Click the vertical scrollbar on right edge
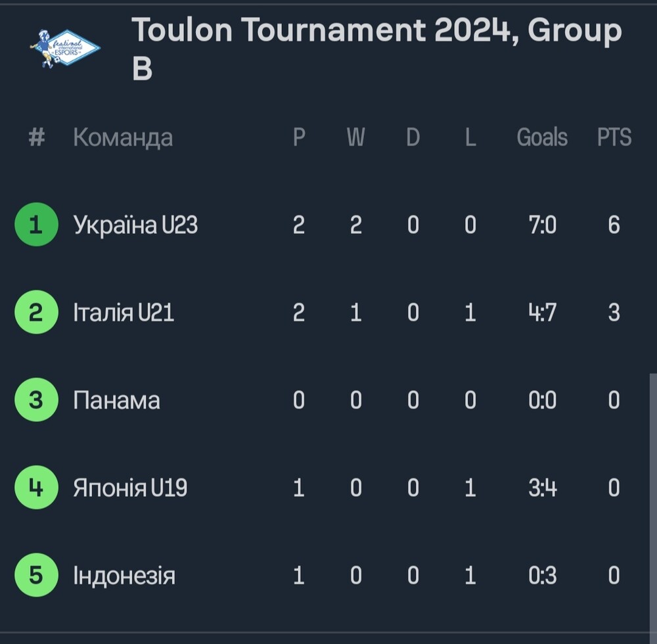Image resolution: width=657 pixels, height=644 pixels. point(653,503)
